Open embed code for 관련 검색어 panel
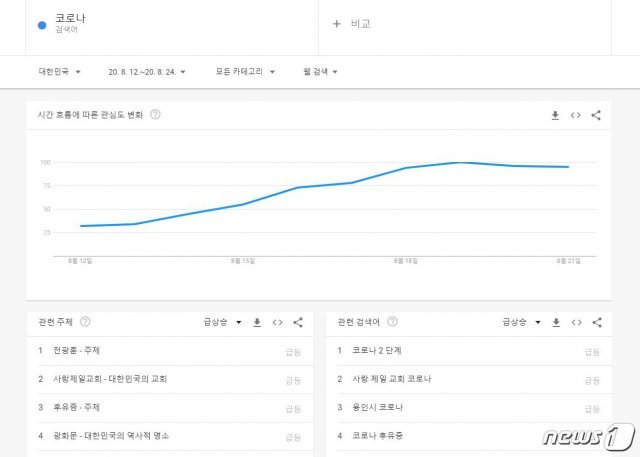The height and width of the screenshot is (457, 640). tap(577, 322)
